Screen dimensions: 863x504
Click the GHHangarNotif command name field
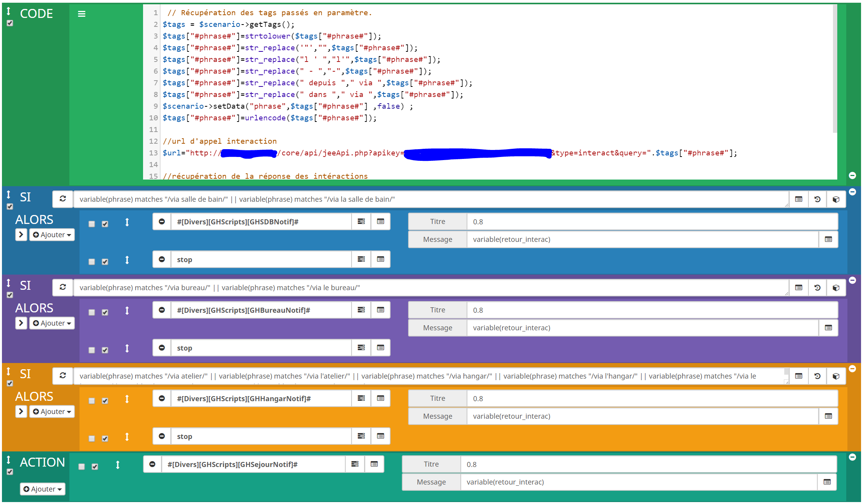[261, 398]
